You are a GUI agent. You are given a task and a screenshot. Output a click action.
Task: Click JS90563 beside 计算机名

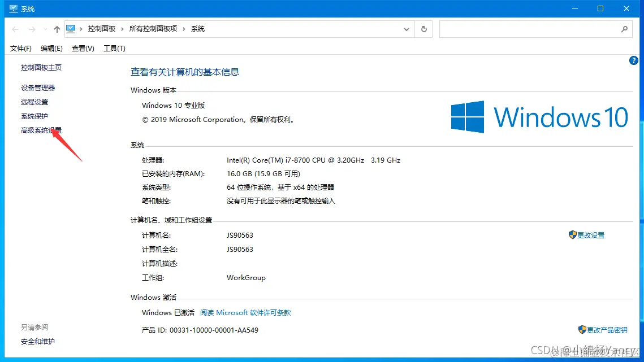pos(240,235)
